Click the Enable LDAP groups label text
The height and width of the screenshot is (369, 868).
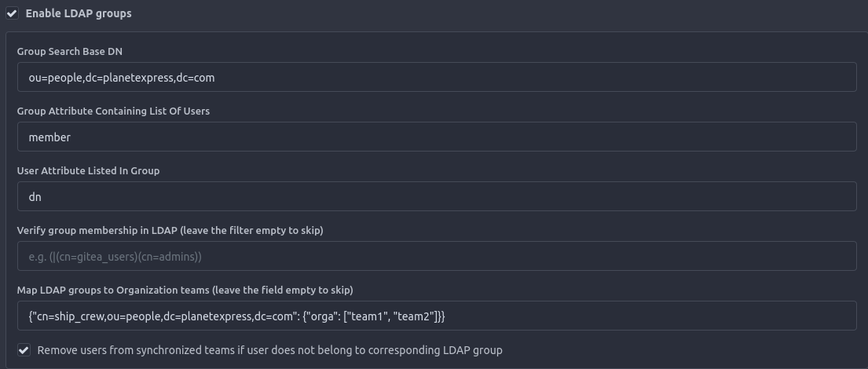click(79, 13)
